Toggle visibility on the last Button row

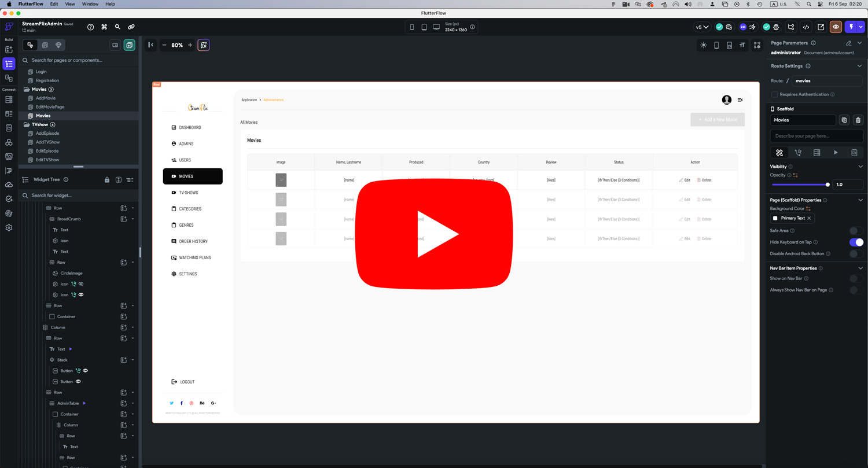[78, 382]
